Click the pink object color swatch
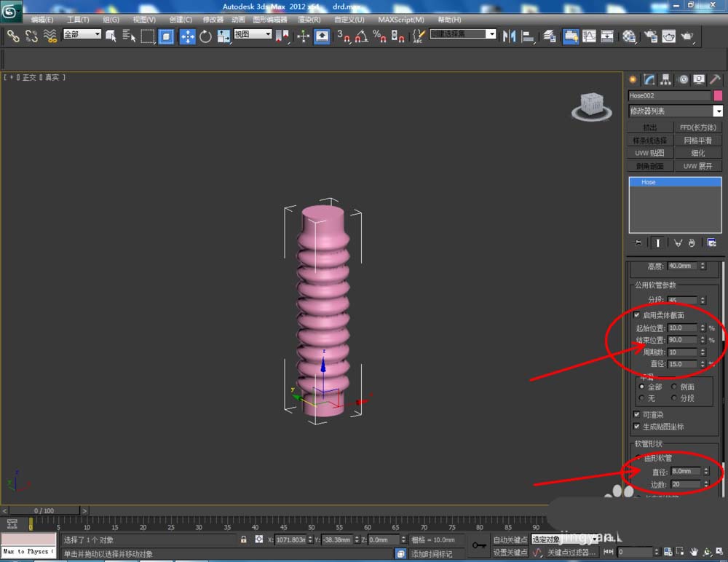This screenshot has height=562, width=728. pyautogui.click(x=718, y=95)
